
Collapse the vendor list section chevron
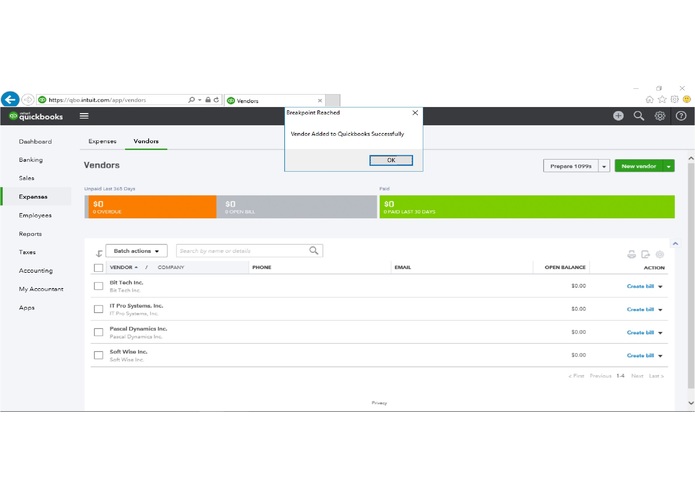(x=675, y=244)
